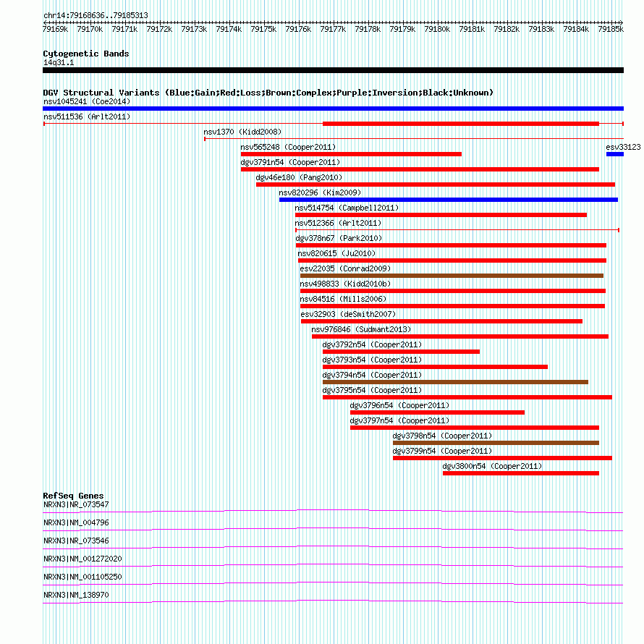Open nsv820296 (Kim2009) label
The width and height of the screenshot is (644, 644).
pos(320,192)
